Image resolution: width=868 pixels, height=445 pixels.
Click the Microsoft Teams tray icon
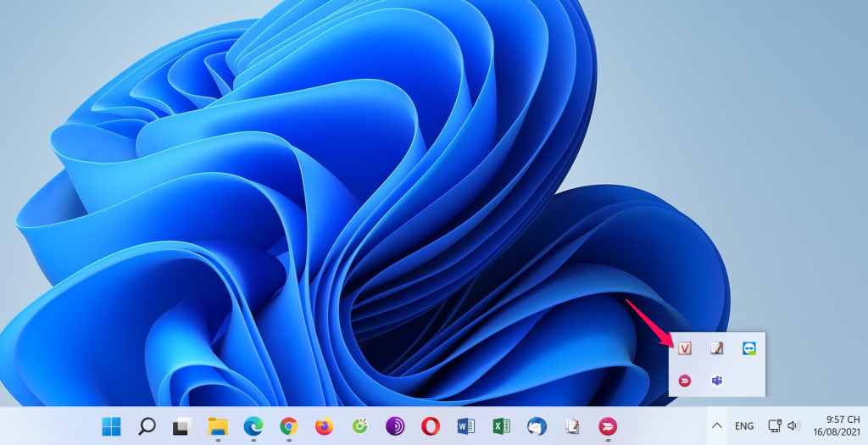click(x=716, y=381)
